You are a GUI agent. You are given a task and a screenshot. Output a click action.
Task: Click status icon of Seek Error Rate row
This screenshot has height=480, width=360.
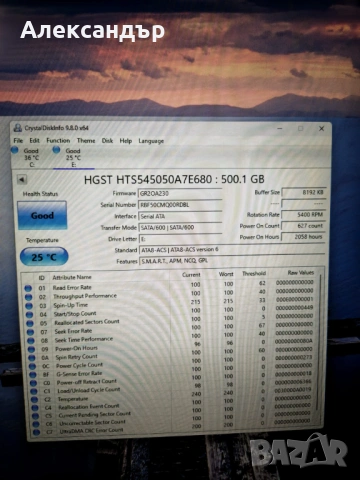31,332
